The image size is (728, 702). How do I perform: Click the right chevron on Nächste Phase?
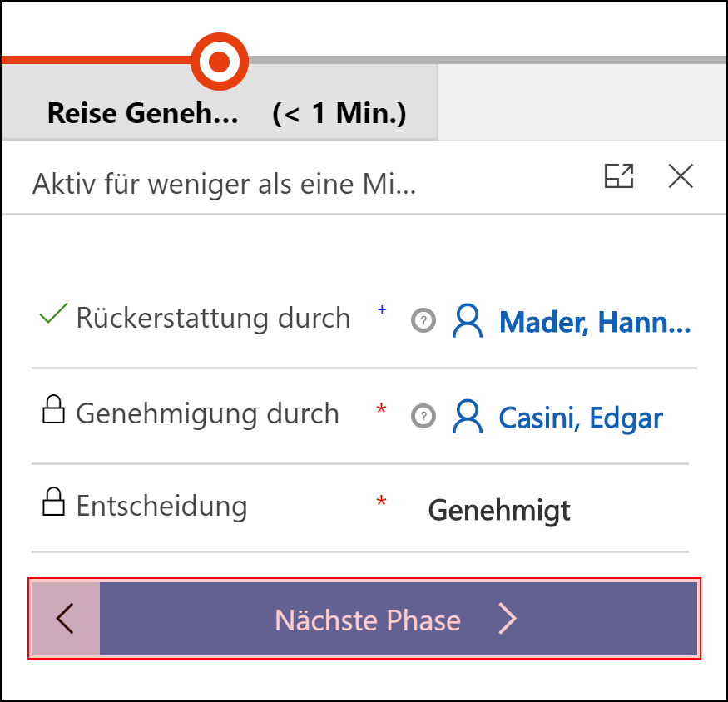point(507,619)
